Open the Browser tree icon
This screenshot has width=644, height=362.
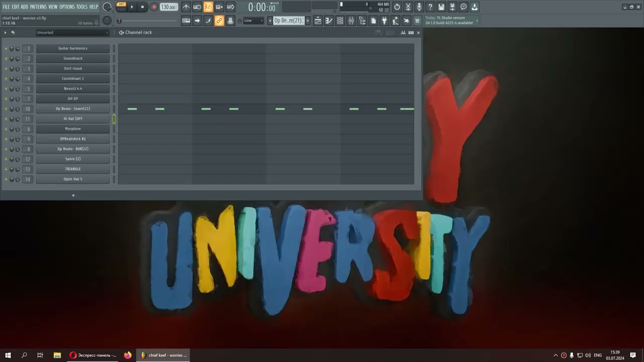[x=362, y=21]
